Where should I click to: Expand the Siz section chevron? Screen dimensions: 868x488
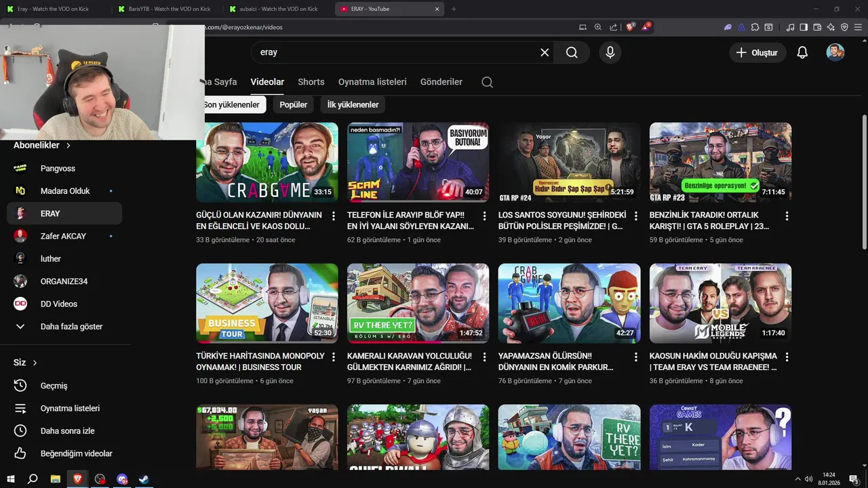35,363
